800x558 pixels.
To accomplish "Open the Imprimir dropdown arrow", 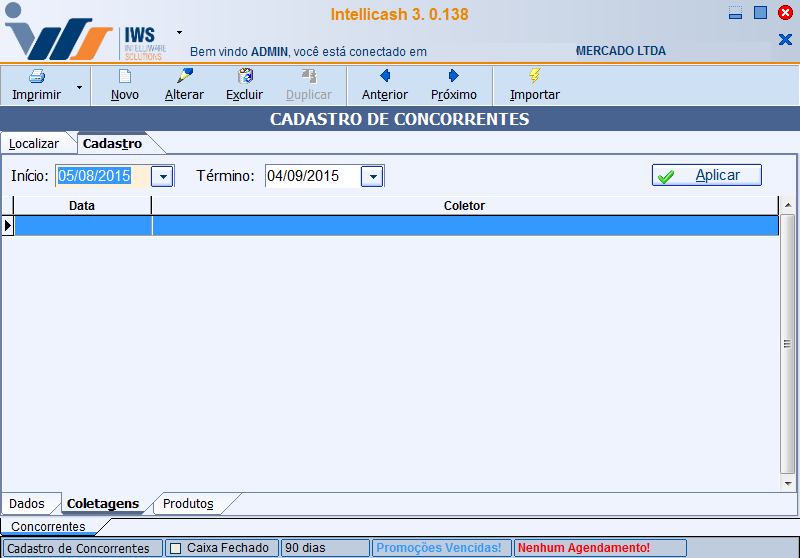I will [79, 87].
